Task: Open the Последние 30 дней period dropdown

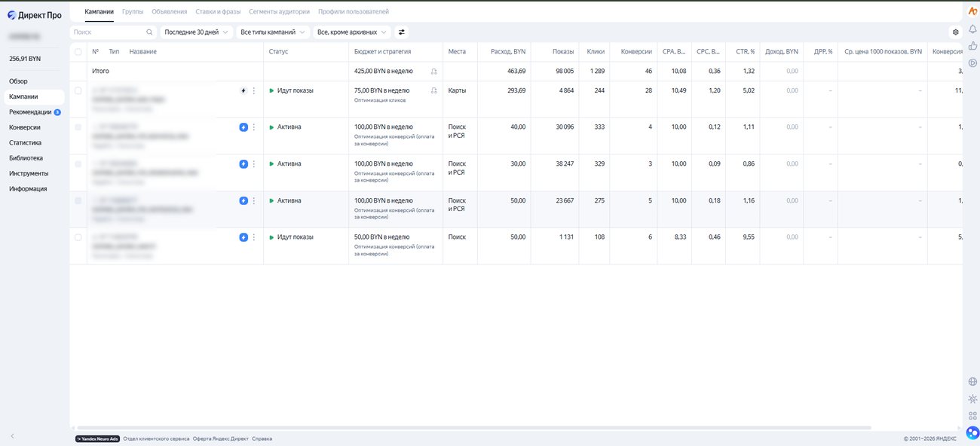Action: 196,32
